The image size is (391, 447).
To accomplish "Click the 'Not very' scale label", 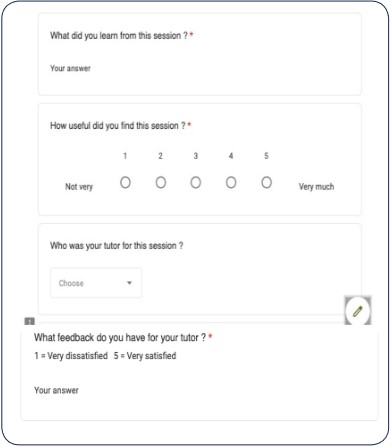I will tap(79, 187).
